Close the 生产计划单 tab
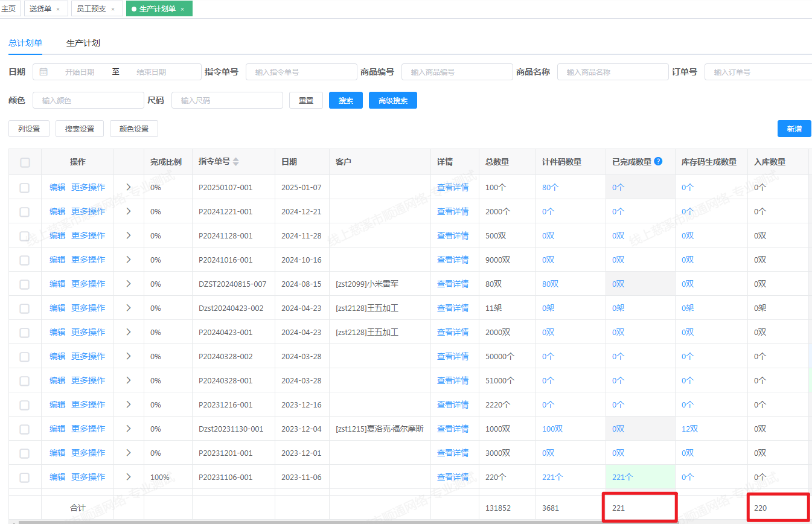This screenshot has width=812, height=524. (182, 9)
